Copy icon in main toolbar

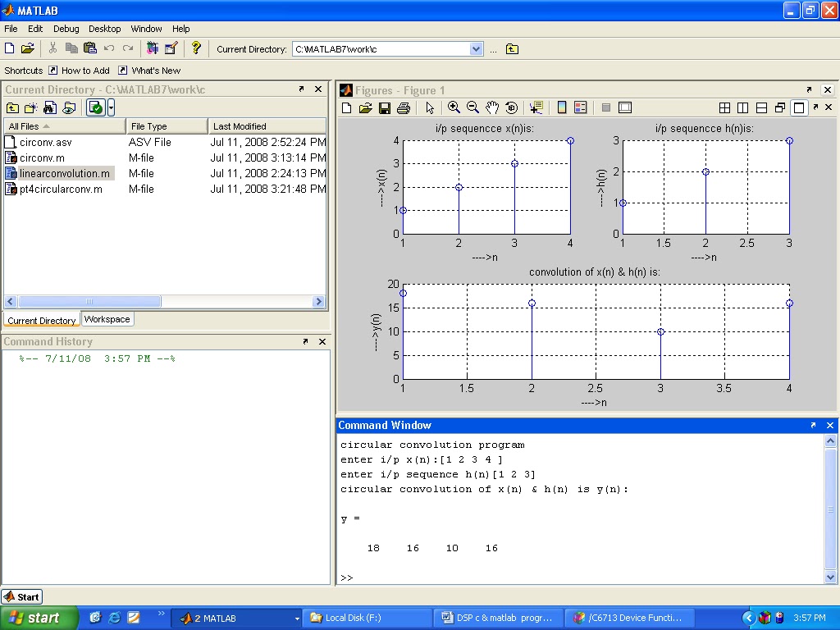(x=71, y=48)
